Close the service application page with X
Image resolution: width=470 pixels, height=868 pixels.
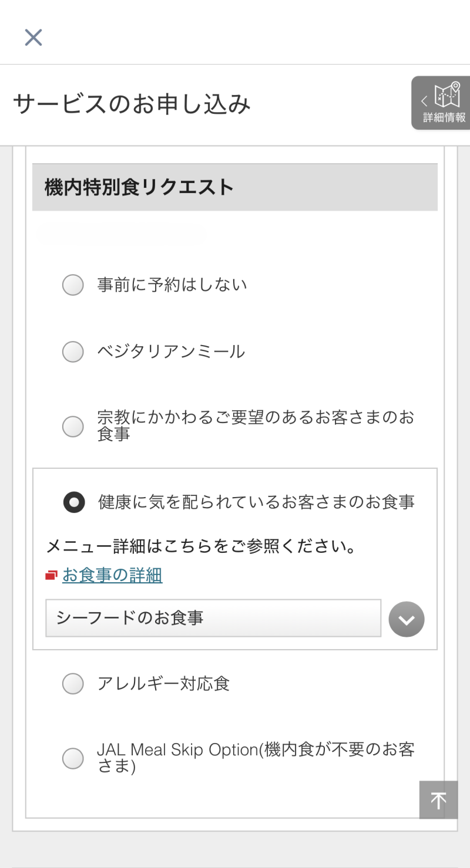(33, 38)
